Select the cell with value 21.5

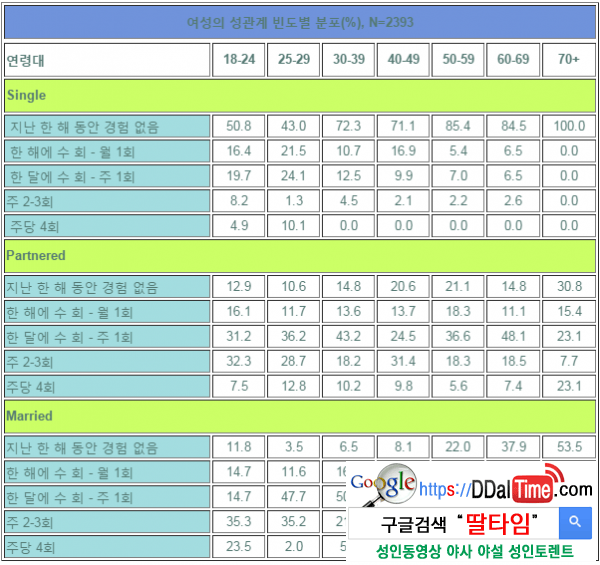pyautogui.click(x=293, y=151)
